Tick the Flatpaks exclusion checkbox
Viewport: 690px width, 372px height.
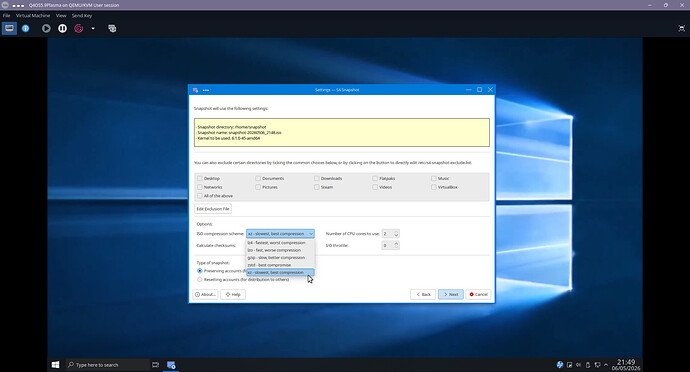pos(375,178)
